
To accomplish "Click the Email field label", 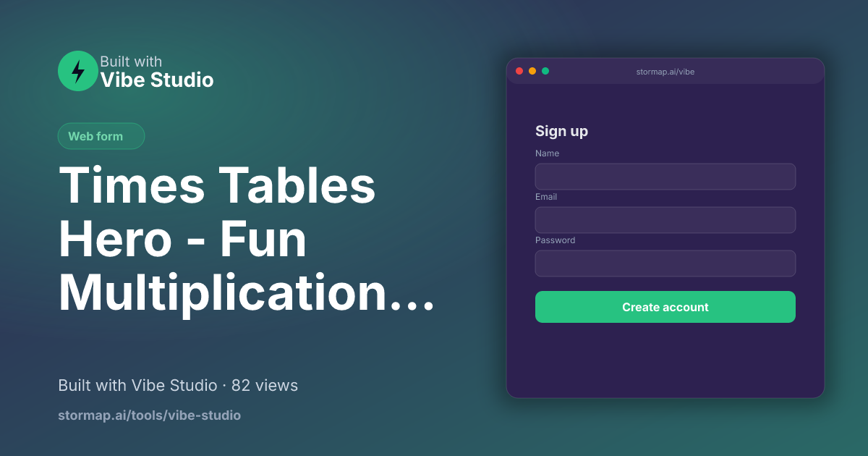I will point(546,197).
